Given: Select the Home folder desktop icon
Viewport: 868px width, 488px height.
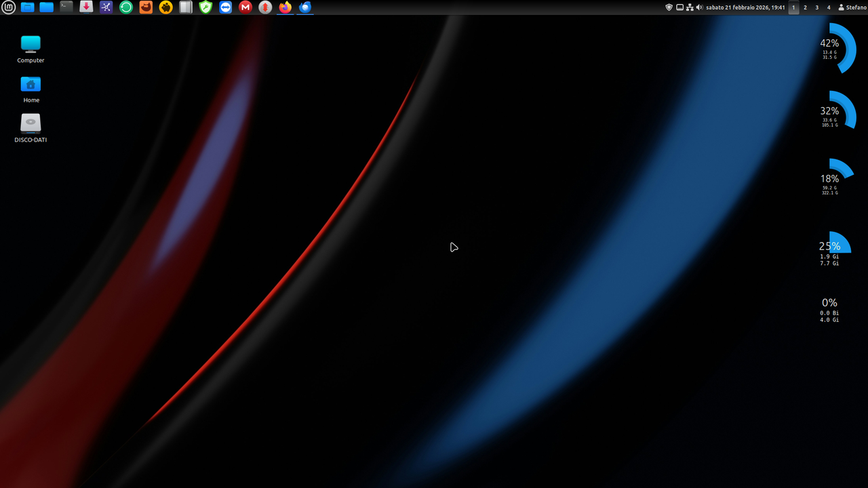Looking at the screenshot, I should (x=31, y=89).
